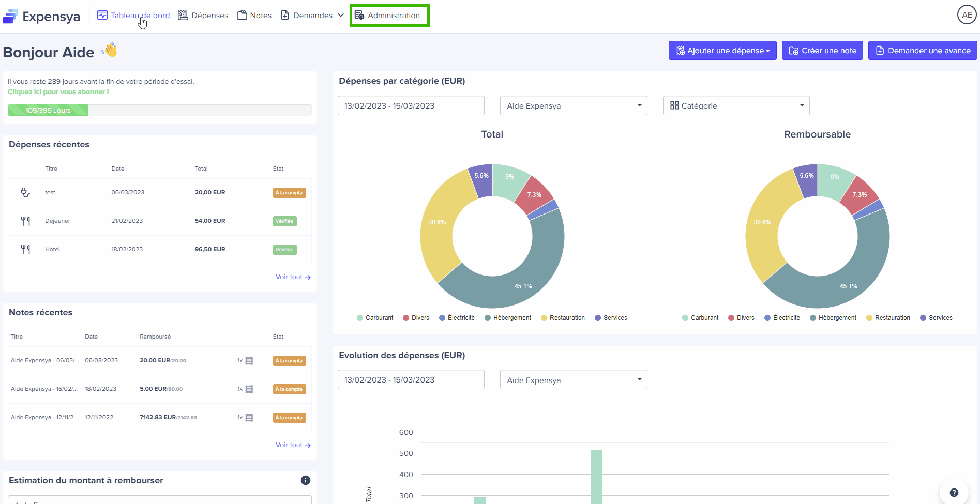Toggle Hébergement legend in Remboursable chart
The width and height of the screenshot is (980, 504).
(x=833, y=318)
